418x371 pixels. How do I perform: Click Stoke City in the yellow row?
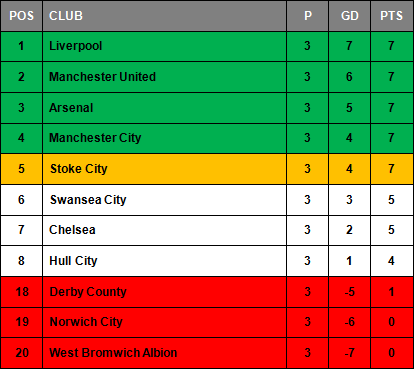pos(79,169)
